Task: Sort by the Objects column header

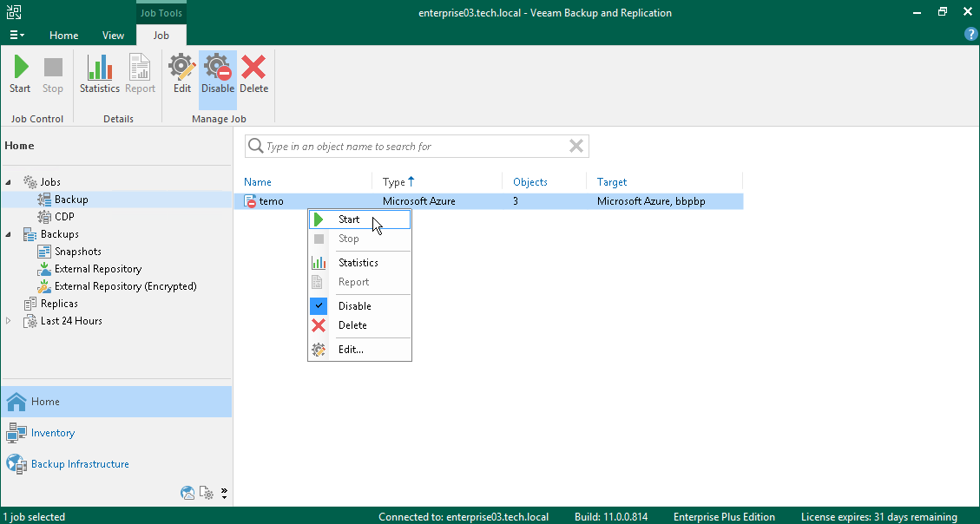Action: coord(530,181)
